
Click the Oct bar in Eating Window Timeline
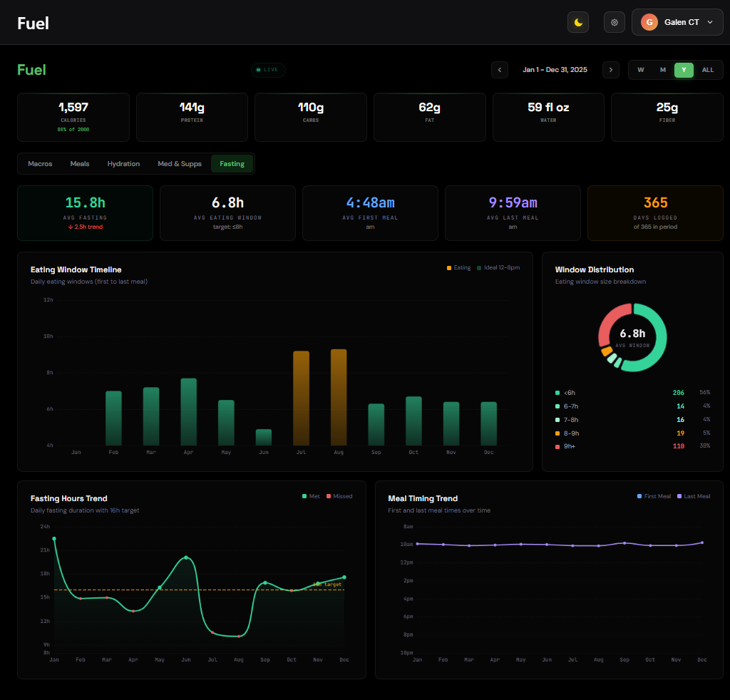click(x=414, y=421)
